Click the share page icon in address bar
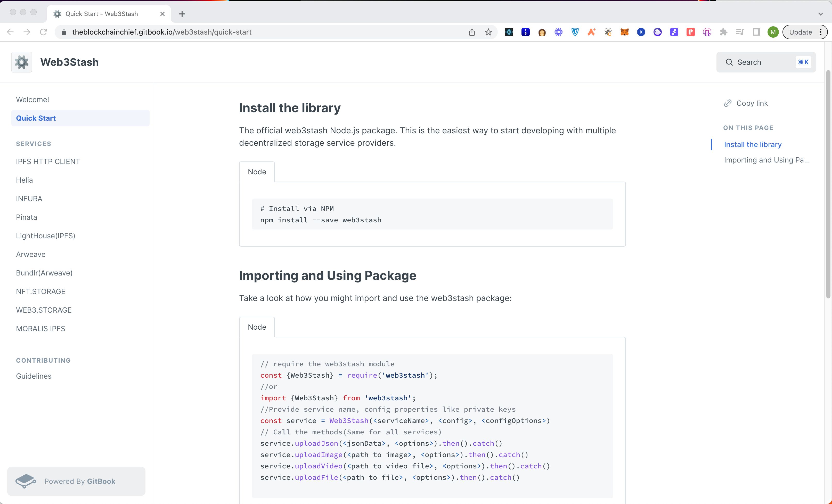 tap(472, 32)
